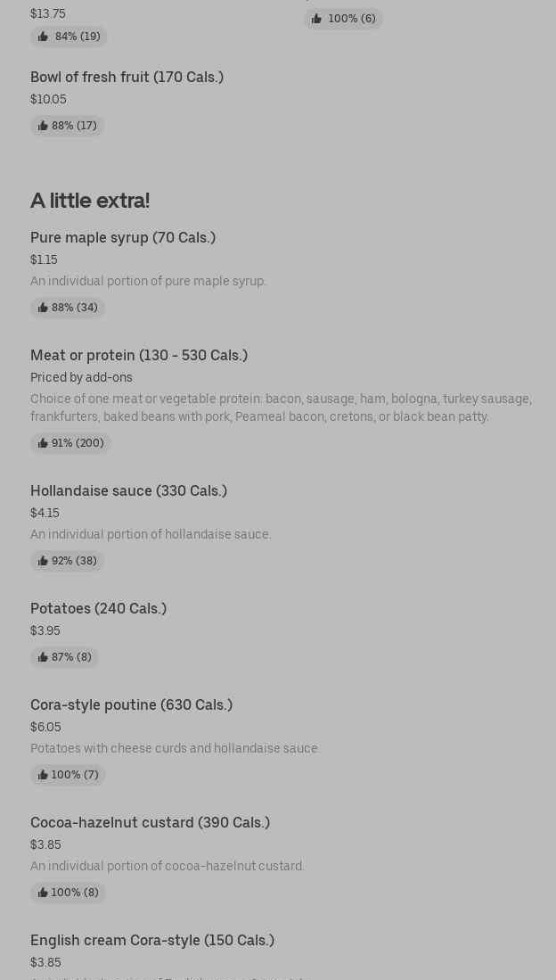Image resolution: width=556 pixels, height=980 pixels.
Task: Click thumbs-up icon on Pure maple syrup rating
Action: pyautogui.click(x=43, y=308)
